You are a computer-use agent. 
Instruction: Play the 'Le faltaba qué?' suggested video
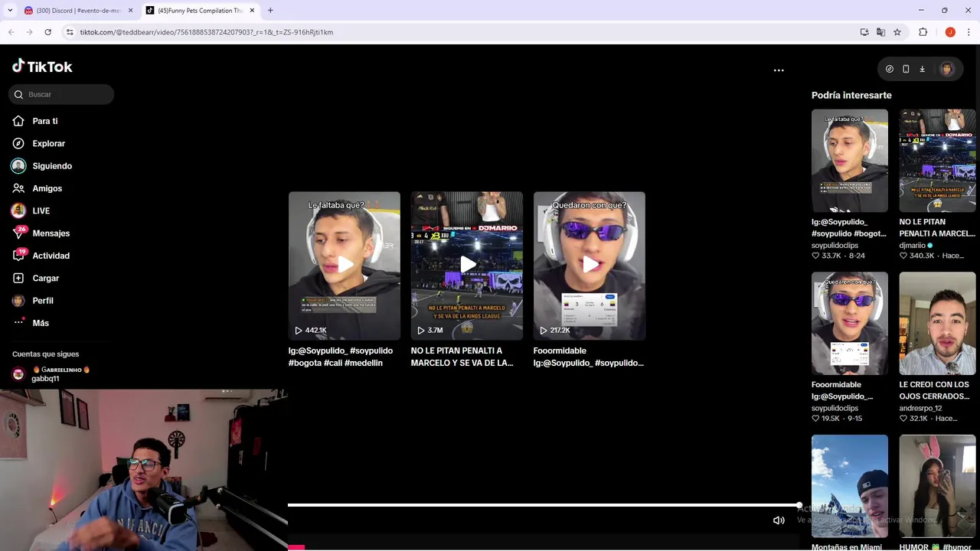point(345,266)
